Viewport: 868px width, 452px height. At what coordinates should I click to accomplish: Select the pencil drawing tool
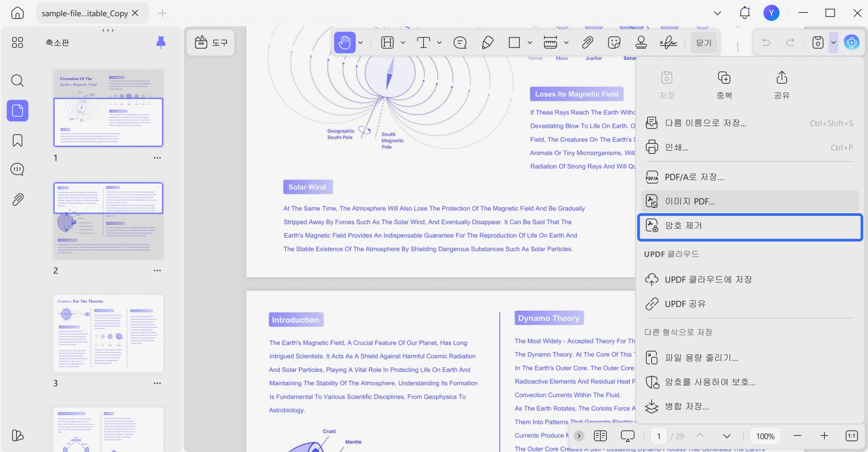tap(487, 43)
